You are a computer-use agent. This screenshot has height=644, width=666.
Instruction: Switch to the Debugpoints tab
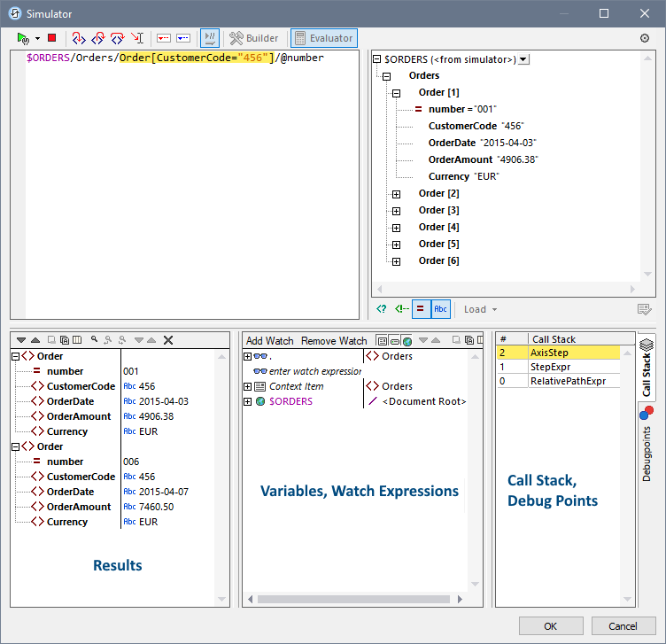click(x=647, y=443)
